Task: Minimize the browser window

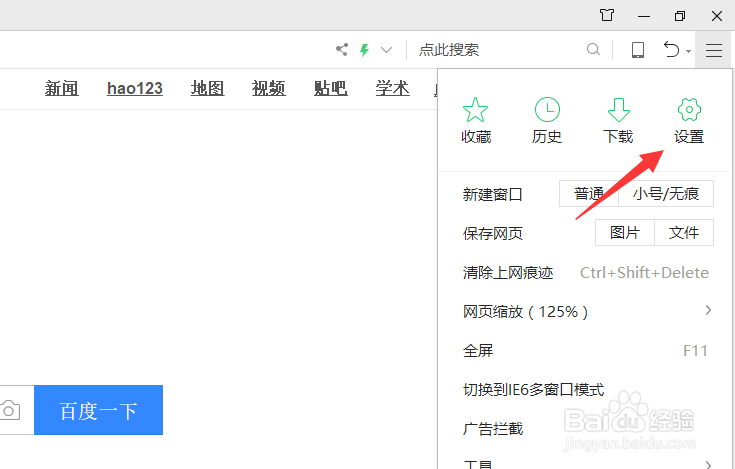Action: (644, 16)
